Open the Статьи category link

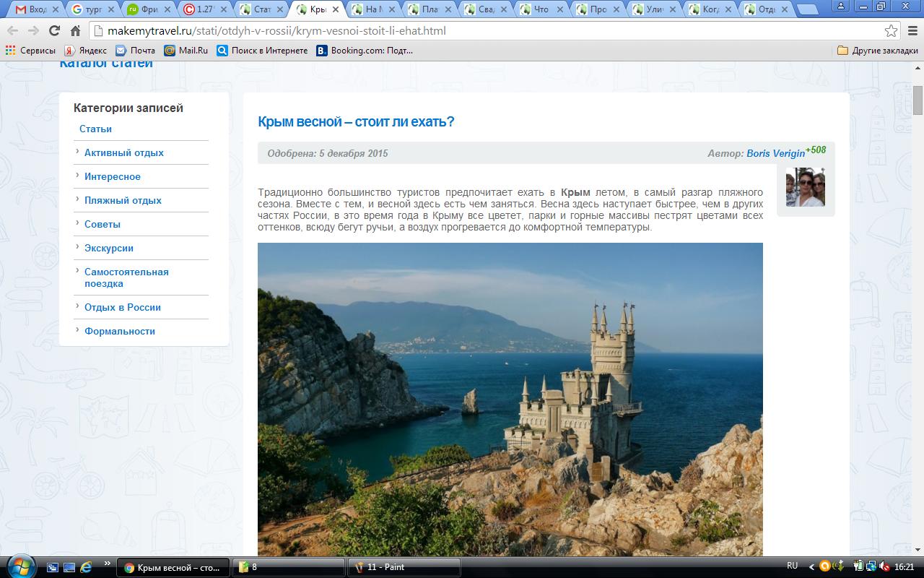click(95, 129)
